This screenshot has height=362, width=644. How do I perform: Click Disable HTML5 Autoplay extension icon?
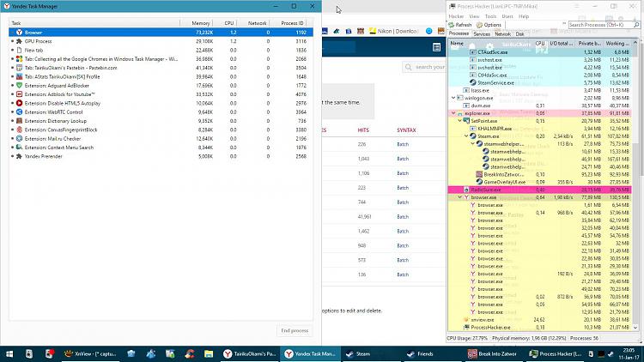coord(19,103)
